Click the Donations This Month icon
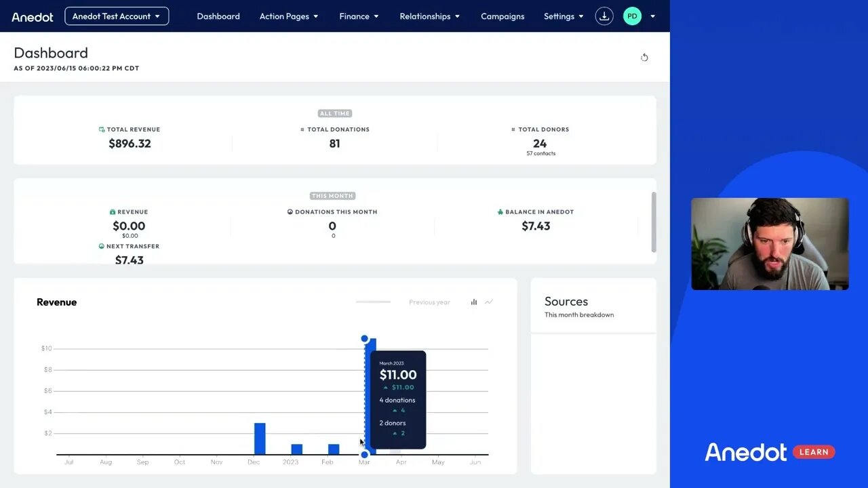 click(x=290, y=212)
